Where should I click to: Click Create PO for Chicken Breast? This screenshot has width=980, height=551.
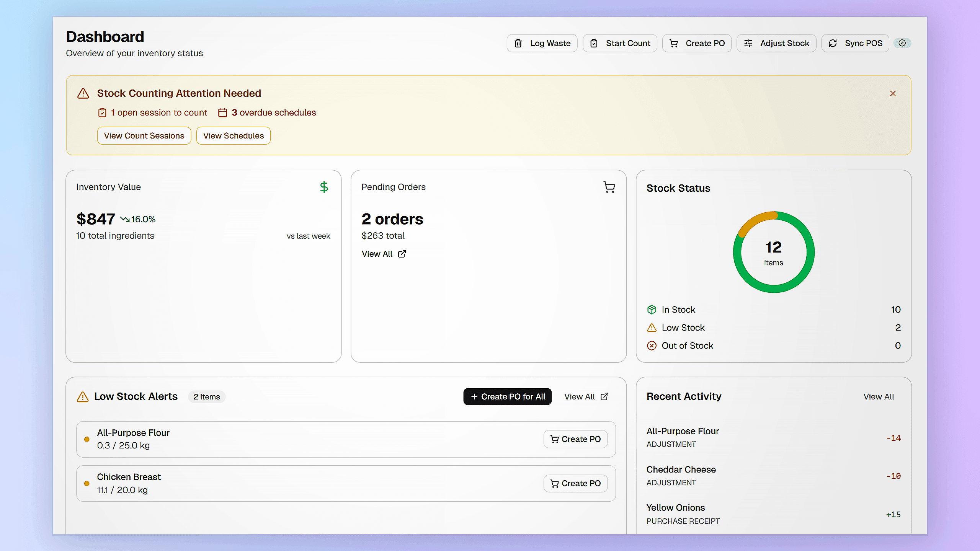(576, 483)
